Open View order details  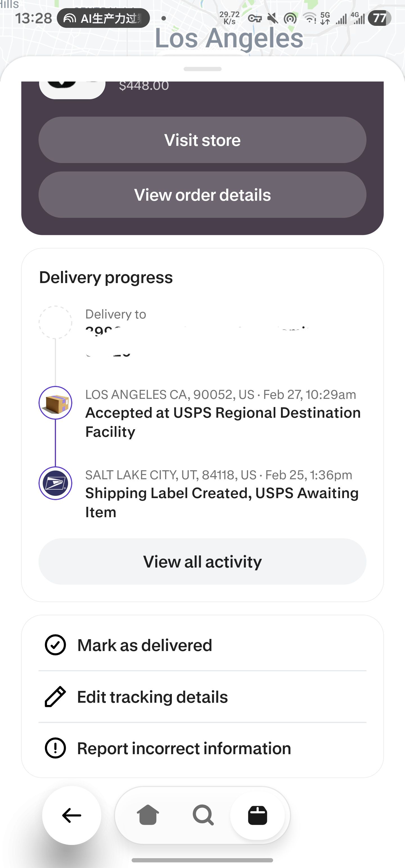[x=202, y=195]
